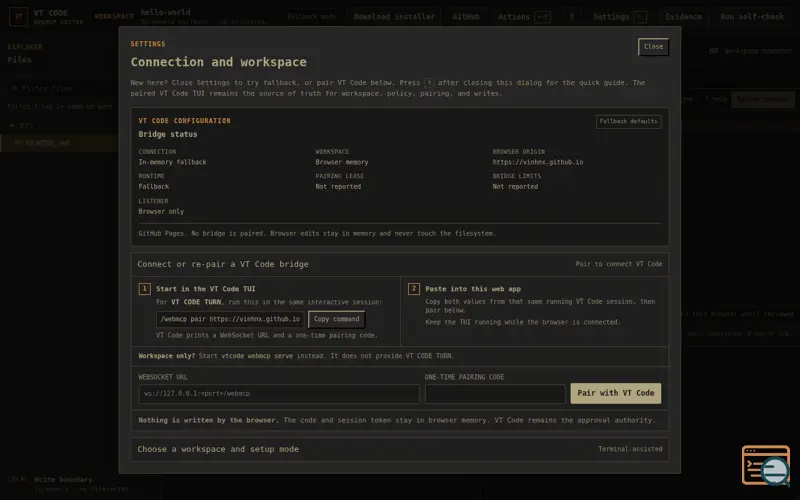Click the Terminal-assisted label
This screenshot has width=800, height=500.
630,449
